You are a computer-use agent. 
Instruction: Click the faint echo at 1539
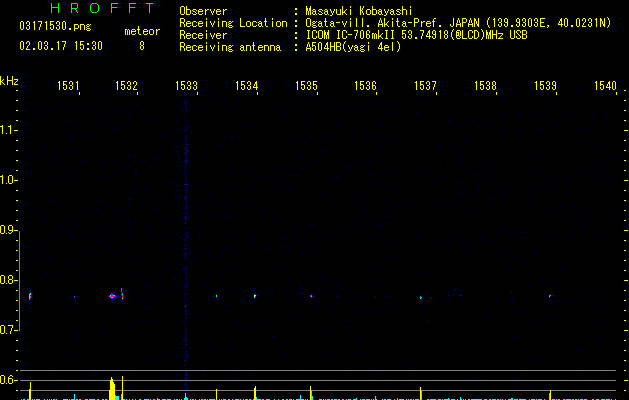pos(550,296)
